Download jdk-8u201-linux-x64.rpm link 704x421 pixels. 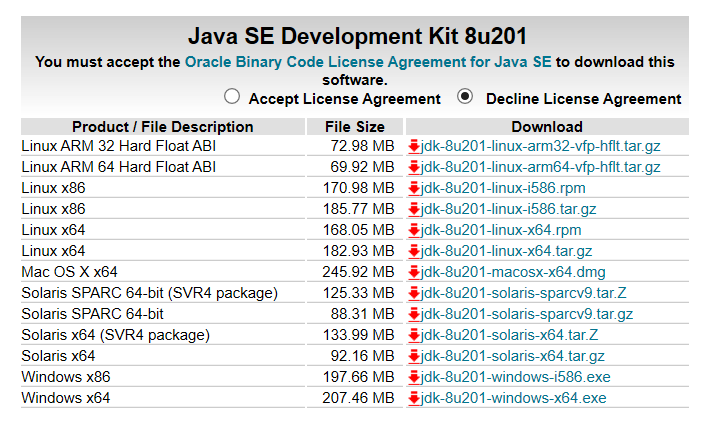(x=501, y=230)
